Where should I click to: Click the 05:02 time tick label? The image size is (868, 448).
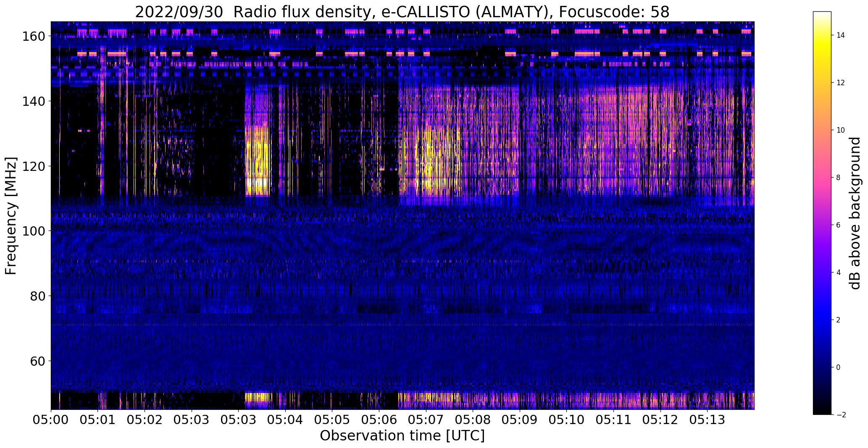point(145,419)
